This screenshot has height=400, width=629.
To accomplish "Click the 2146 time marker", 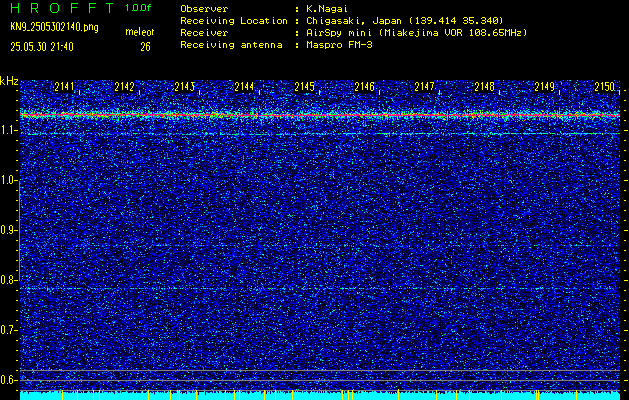I will coord(364,87).
